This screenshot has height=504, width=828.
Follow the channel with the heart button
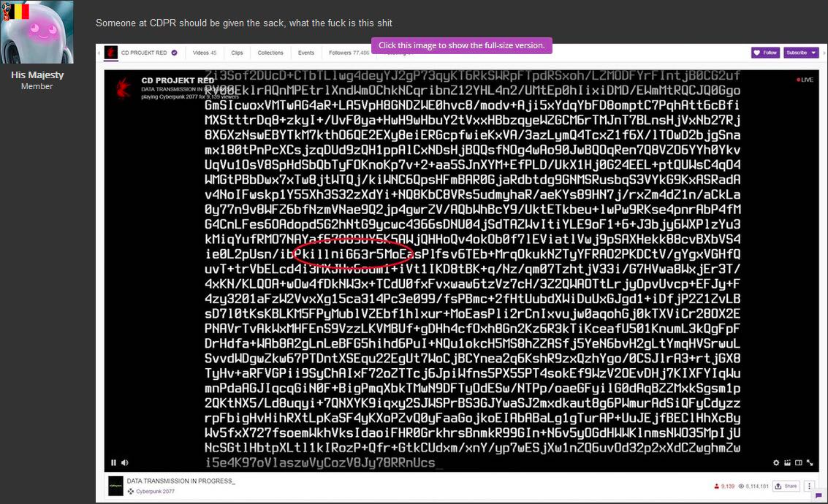click(x=765, y=53)
